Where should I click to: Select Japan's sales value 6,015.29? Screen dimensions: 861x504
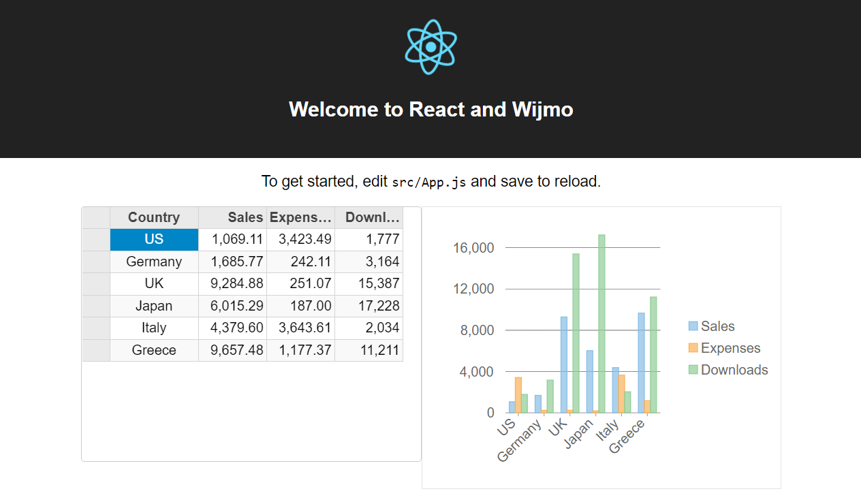coord(232,306)
